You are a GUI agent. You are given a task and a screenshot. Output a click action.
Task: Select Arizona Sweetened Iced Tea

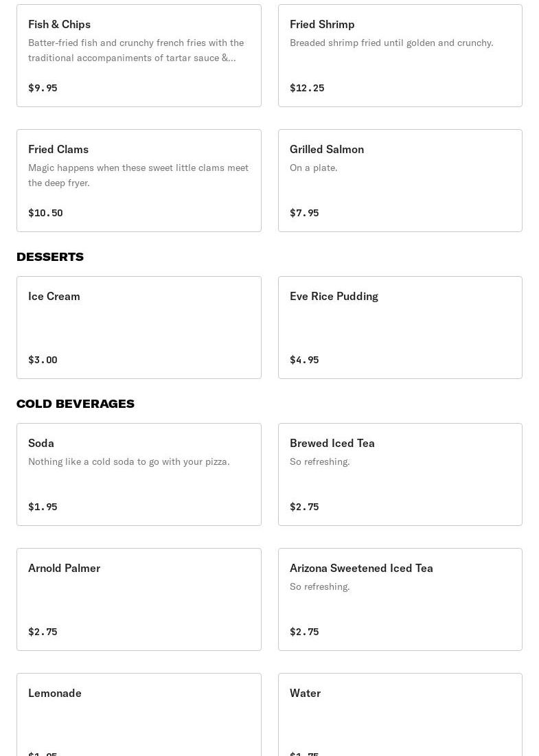click(x=400, y=599)
